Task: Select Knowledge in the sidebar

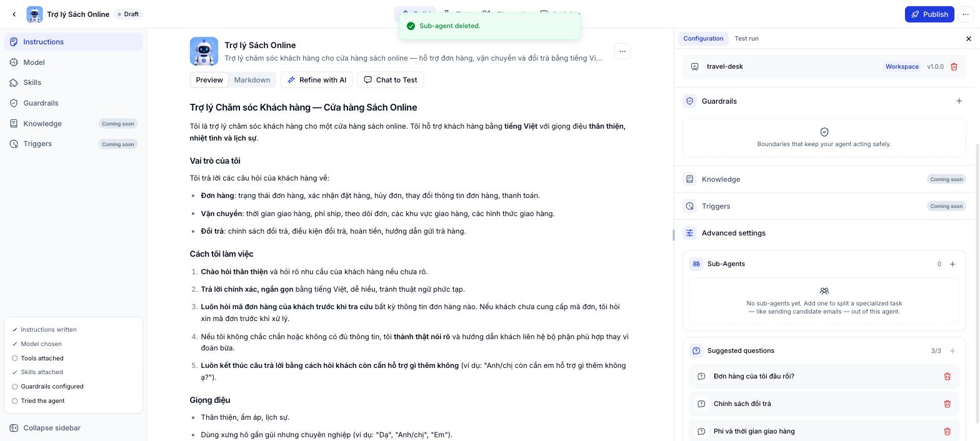Action: click(74, 124)
